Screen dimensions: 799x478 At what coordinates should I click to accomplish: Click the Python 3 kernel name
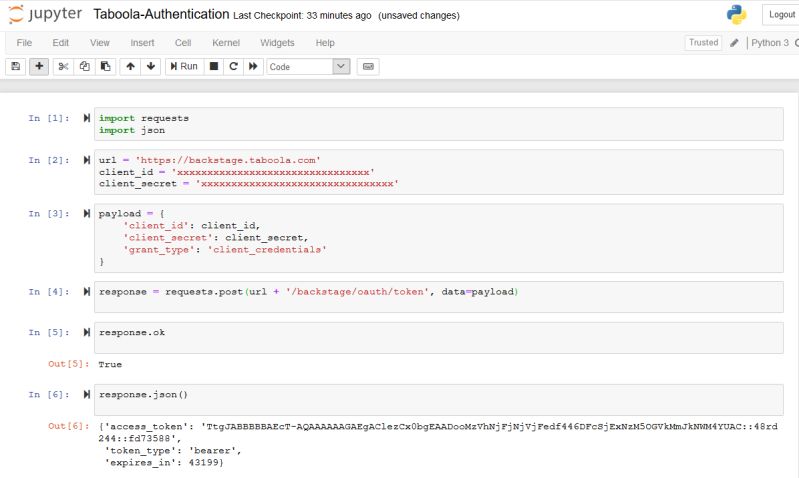click(x=770, y=43)
